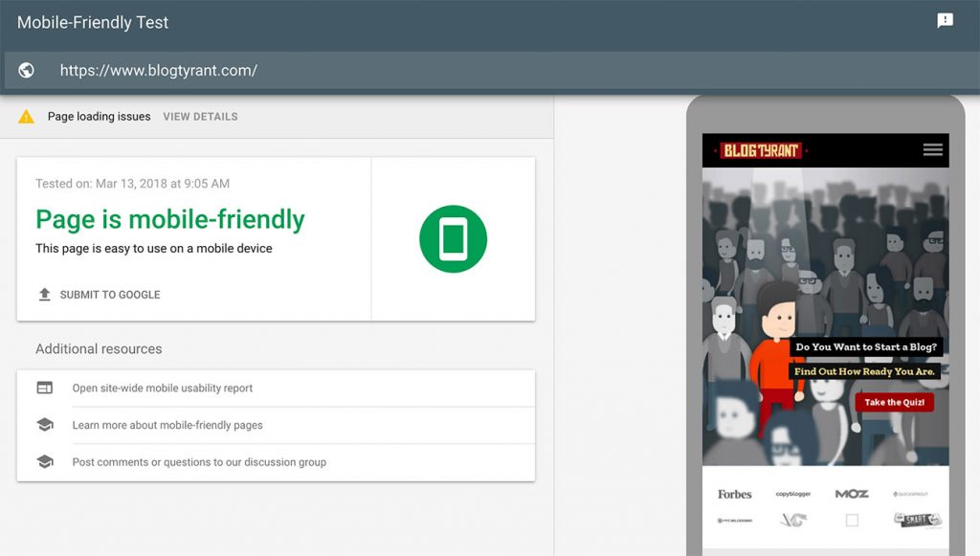
Task: Open View Details for page loading issues
Action: [x=200, y=117]
